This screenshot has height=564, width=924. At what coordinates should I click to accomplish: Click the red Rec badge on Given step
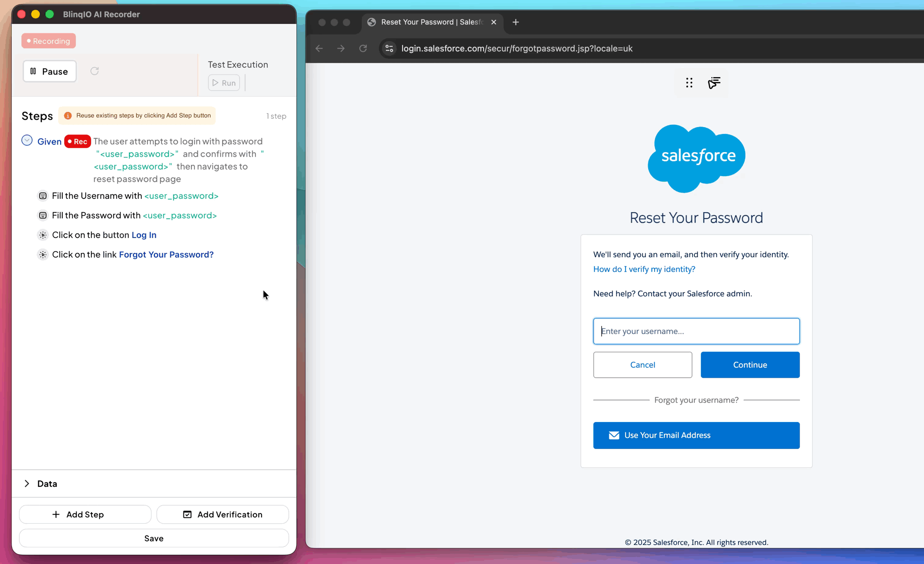point(77,141)
